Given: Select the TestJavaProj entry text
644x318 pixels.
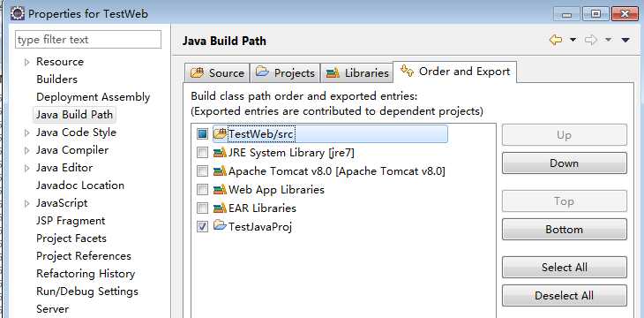Looking at the screenshot, I should [x=260, y=226].
